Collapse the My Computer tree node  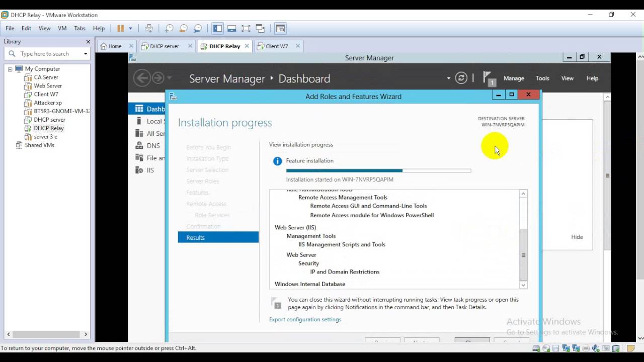click(x=10, y=69)
